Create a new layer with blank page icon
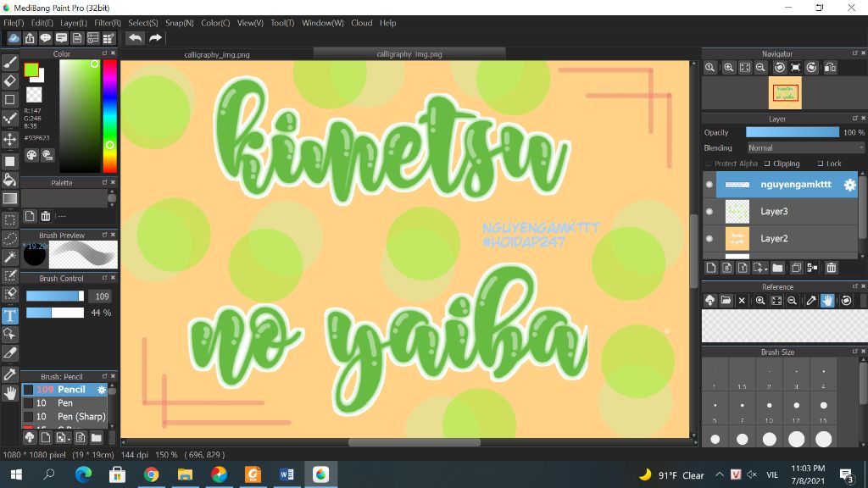This screenshot has height=488, width=868. 711,268
